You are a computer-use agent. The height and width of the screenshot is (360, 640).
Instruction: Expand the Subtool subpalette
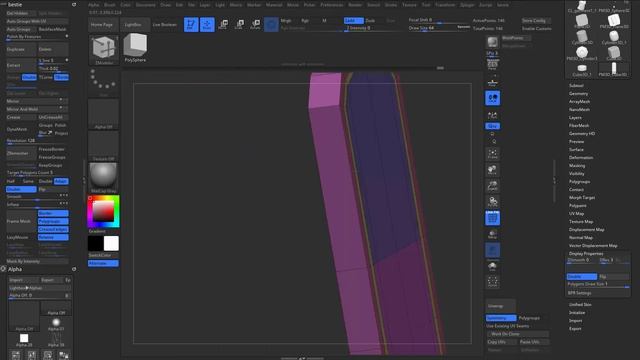click(576, 85)
